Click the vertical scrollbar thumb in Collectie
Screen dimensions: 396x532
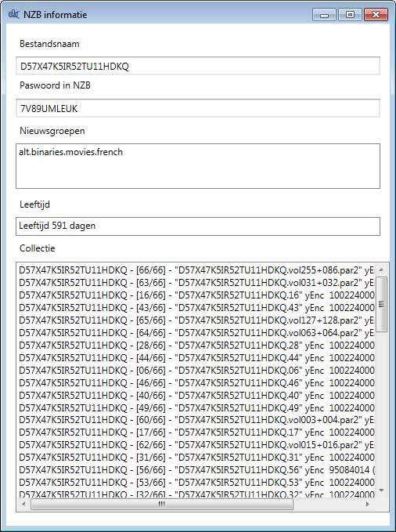[x=381, y=304]
